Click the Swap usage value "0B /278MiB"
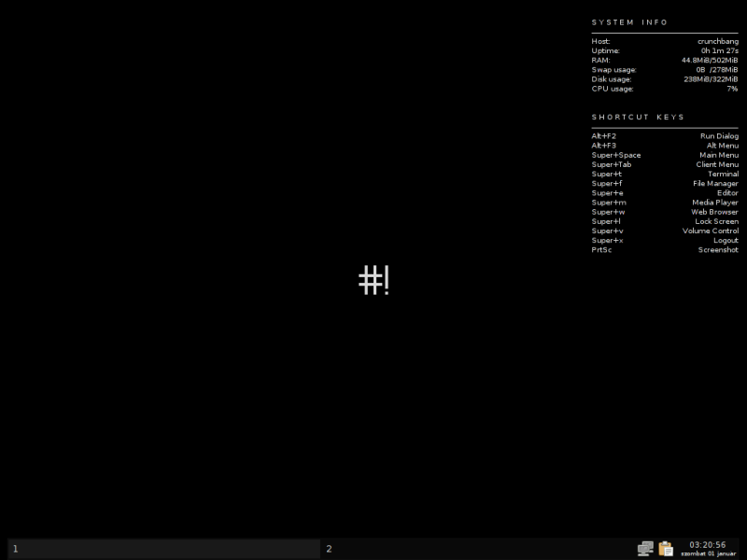The width and height of the screenshot is (747, 560). pos(716,69)
